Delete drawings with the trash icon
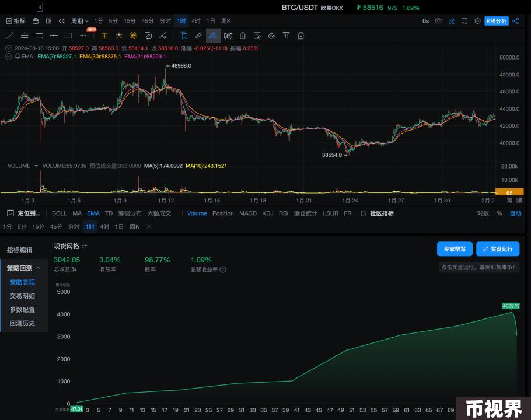The image size is (531, 420). click(301, 36)
